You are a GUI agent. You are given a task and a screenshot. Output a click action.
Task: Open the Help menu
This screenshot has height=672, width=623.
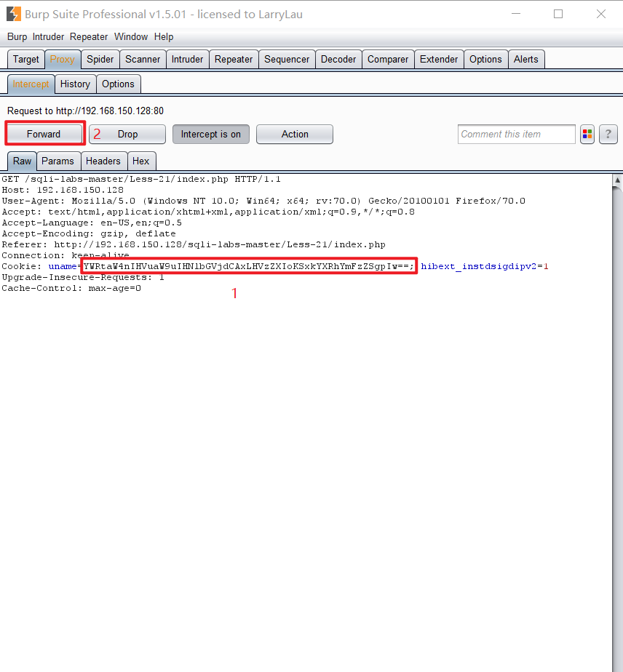click(x=164, y=37)
